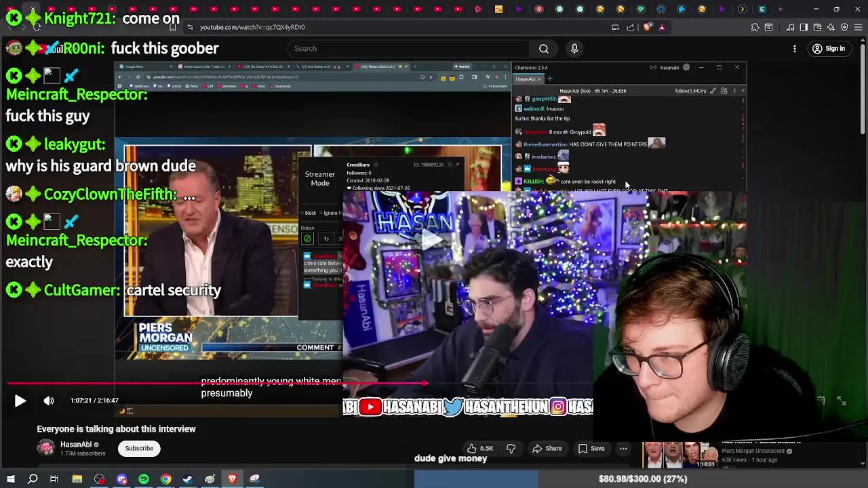Open Spotify from the taskbar
Screen dimensions: 868x488
pyautogui.click(x=144, y=479)
